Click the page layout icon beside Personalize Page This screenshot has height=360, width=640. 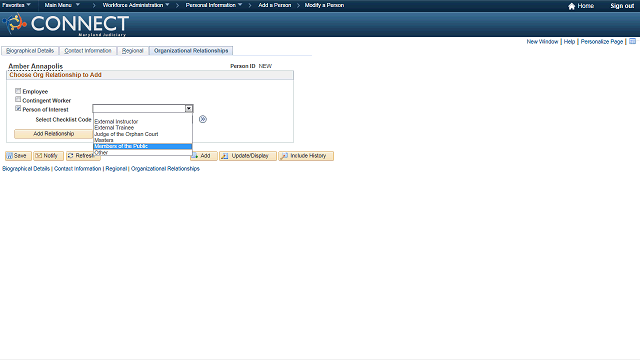632,41
